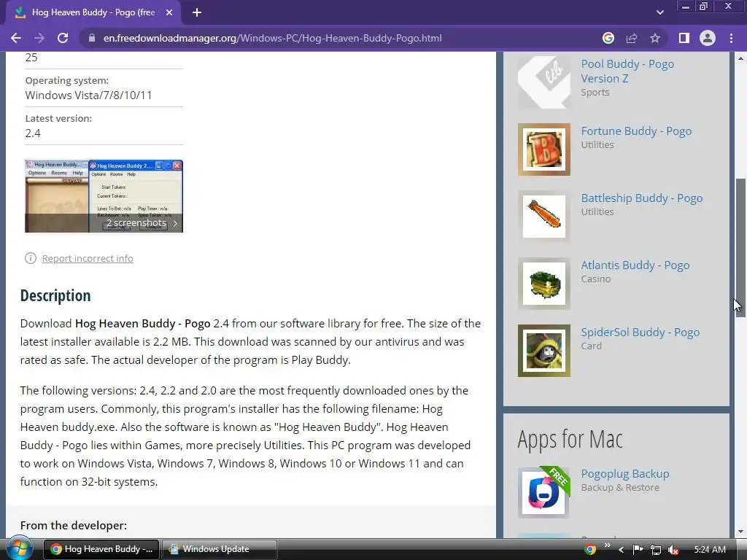Image resolution: width=747 pixels, height=560 pixels.
Task: View site security lock info
Action: pos(91,38)
